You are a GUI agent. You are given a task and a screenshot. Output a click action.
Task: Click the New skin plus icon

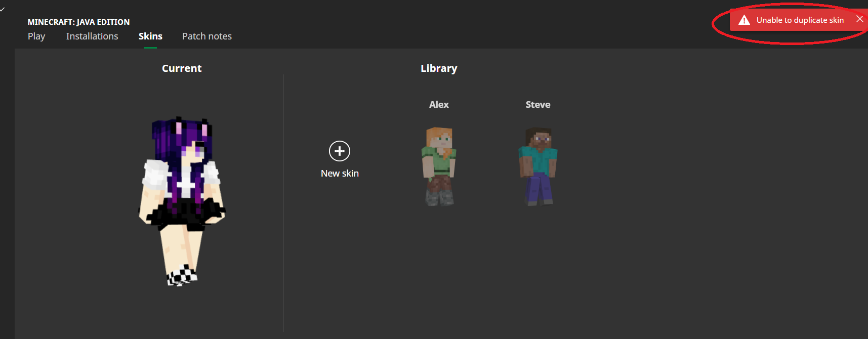pos(340,151)
